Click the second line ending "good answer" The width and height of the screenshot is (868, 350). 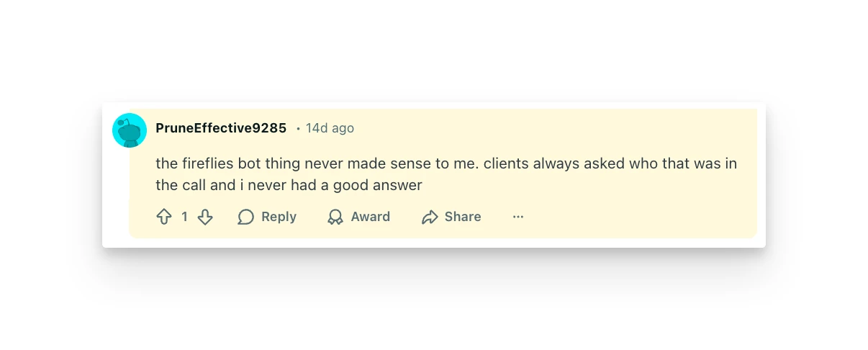289,185
